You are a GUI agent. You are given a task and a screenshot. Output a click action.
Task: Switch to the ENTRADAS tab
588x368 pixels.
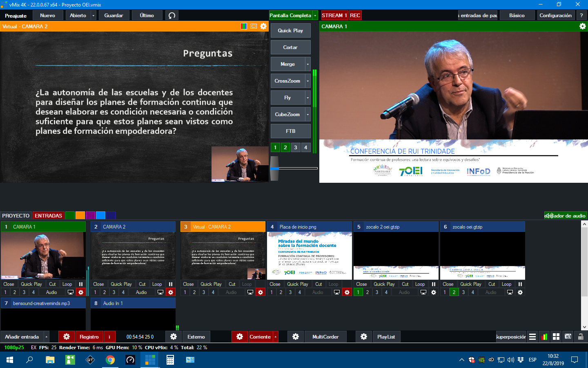point(48,215)
